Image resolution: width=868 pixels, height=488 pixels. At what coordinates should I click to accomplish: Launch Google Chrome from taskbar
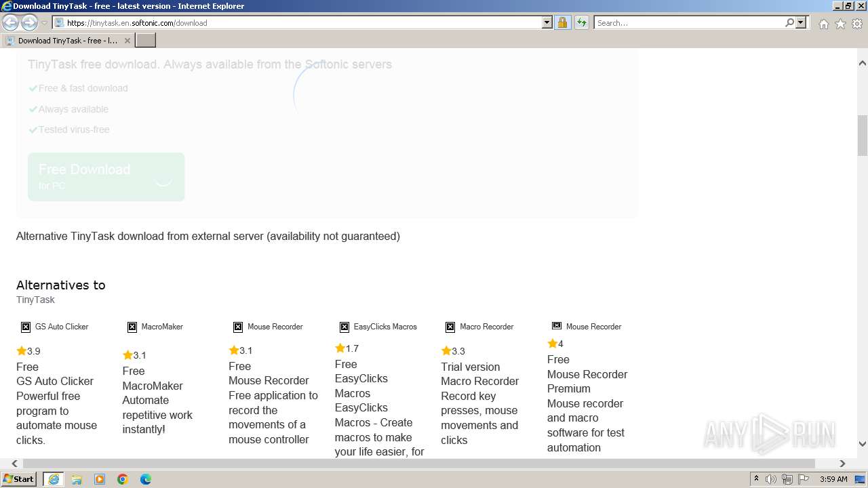coord(123,479)
